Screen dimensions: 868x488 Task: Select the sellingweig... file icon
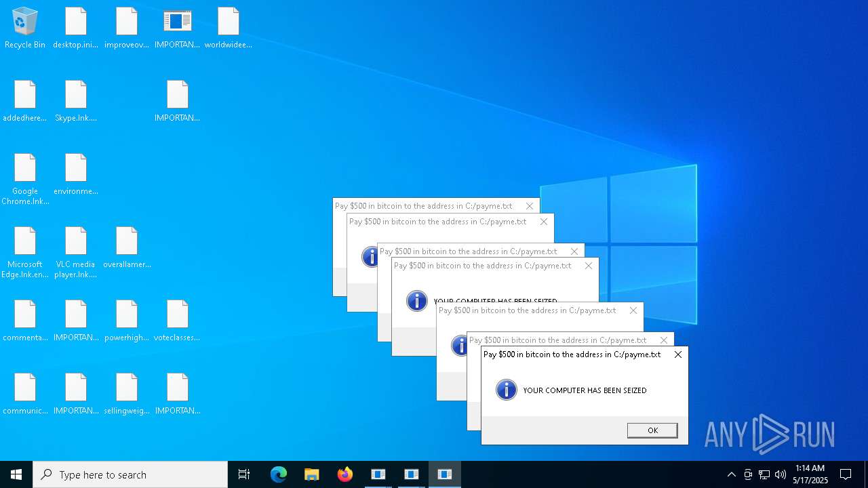click(x=127, y=394)
